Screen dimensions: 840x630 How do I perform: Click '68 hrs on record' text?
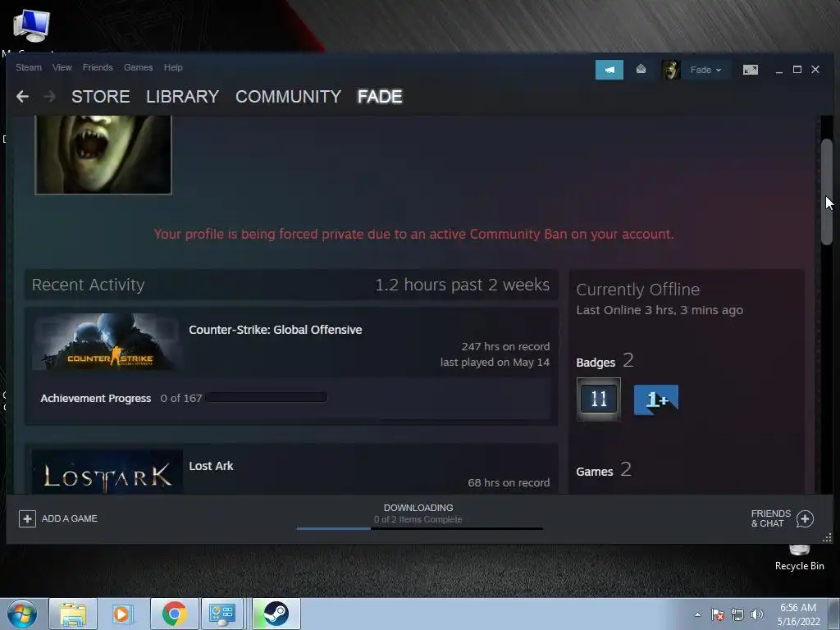(509, 482)
